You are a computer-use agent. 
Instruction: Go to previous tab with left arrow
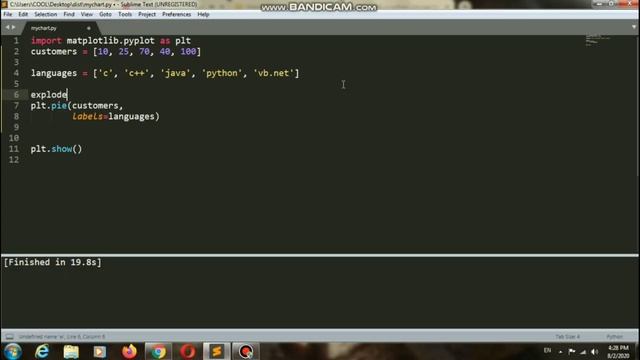point(7,27)
